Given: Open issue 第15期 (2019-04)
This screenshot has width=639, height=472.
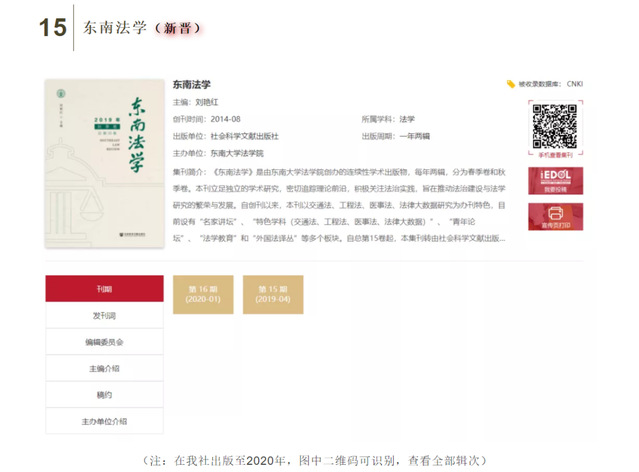Looking at the screenshot, I should click(272, 294).
